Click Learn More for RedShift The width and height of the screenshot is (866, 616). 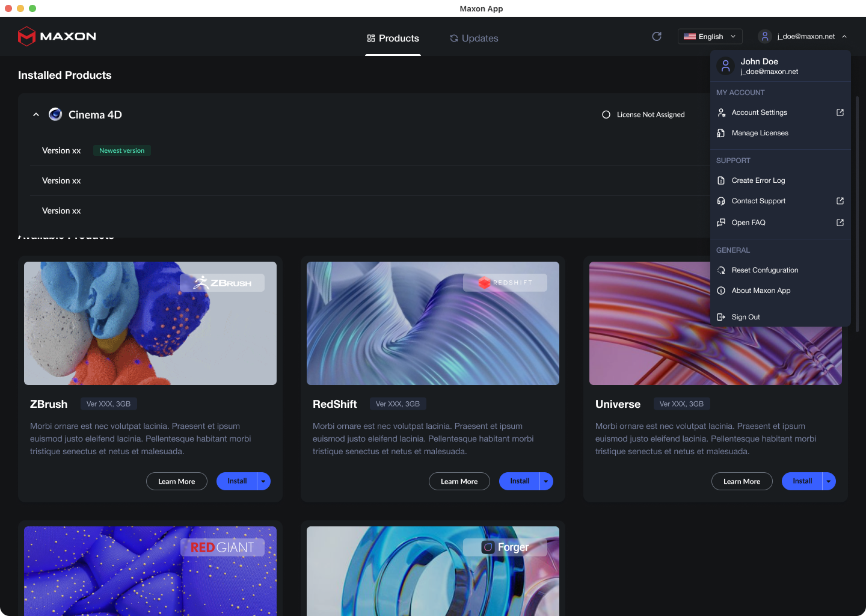[x=459, y=481]
